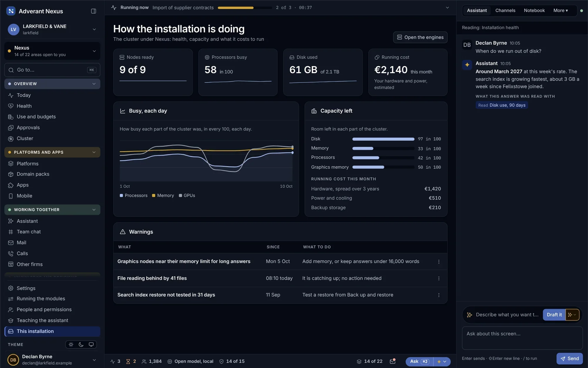Switch to light theme sun icon
The height and width of the screenshot is (368, 588).
[71, 344]
